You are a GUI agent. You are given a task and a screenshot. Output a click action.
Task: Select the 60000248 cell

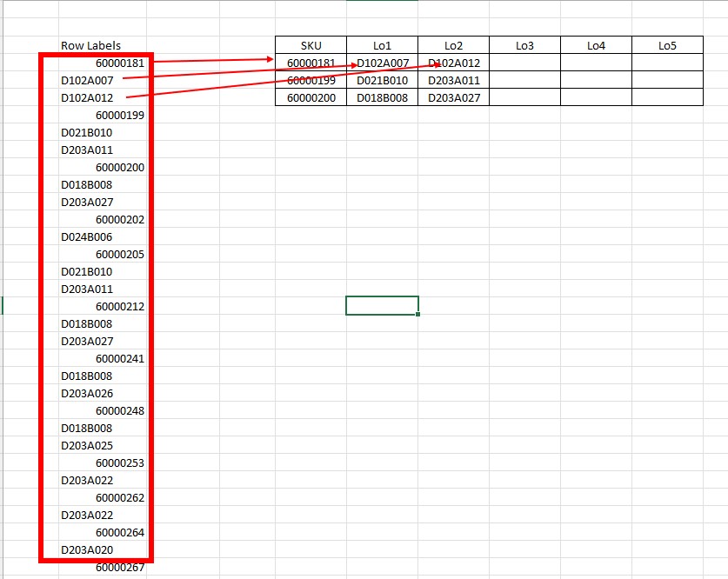(102, 410)
